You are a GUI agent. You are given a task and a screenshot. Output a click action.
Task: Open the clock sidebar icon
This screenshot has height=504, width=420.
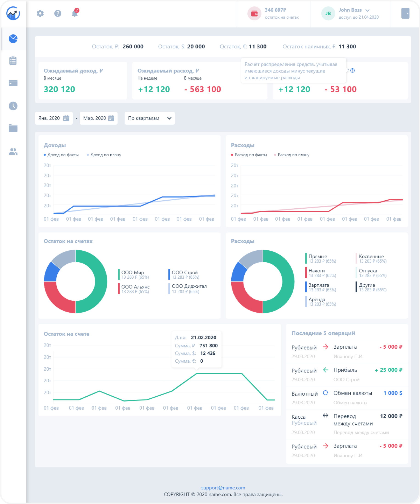pos(13,106)
